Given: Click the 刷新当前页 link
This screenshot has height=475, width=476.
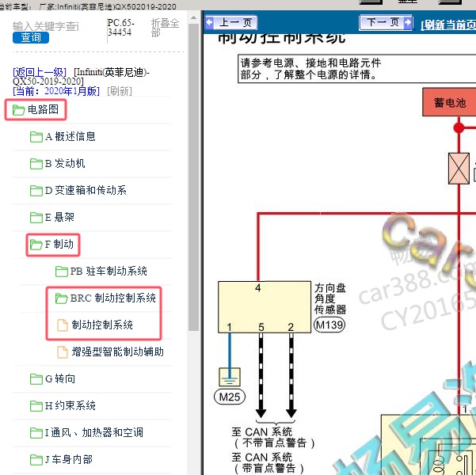Looking at the screenshot, I should (448, 25).
